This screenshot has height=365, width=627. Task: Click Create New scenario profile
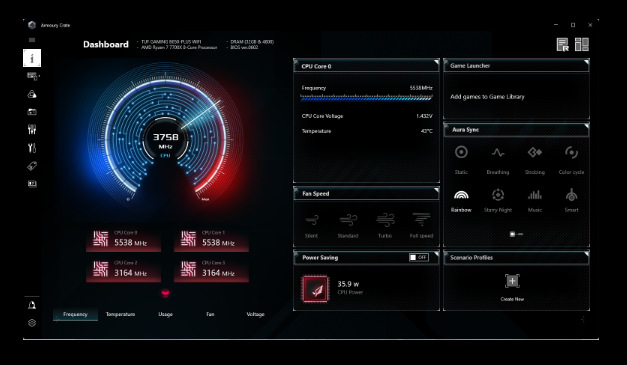[512, 287]
